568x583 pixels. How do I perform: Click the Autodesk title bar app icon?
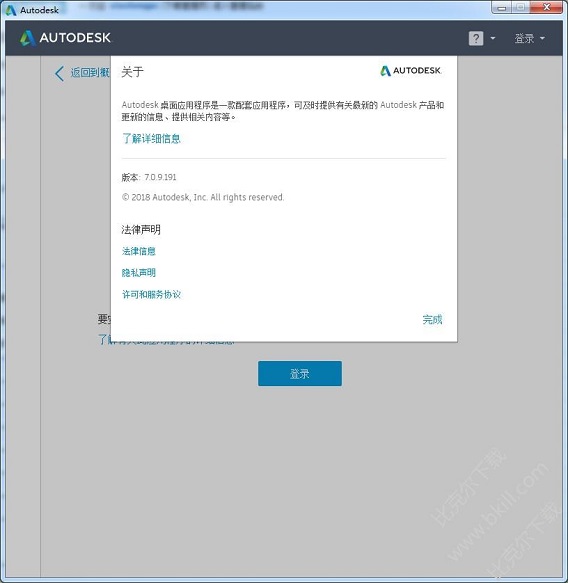[x=11, y=10]
